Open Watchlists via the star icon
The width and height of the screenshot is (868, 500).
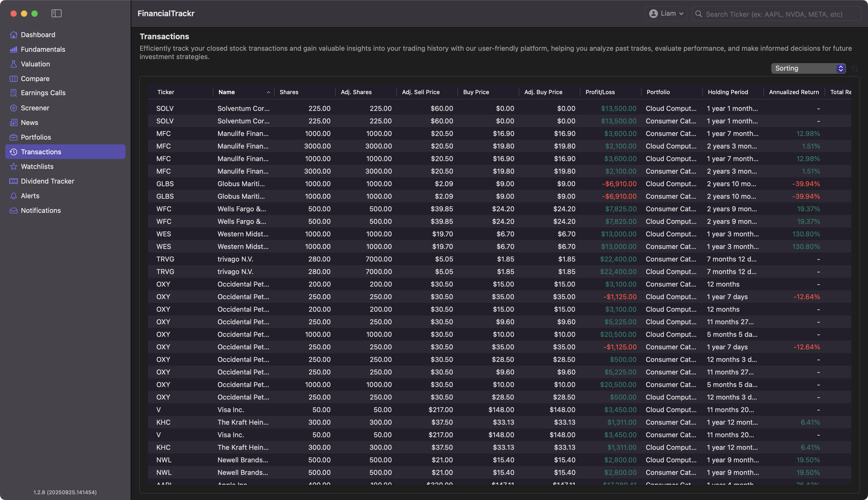click(x=13, y=167)
